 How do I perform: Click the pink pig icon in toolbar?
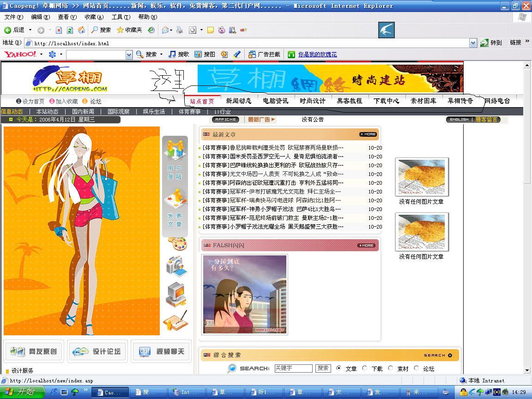pos(222,30)
